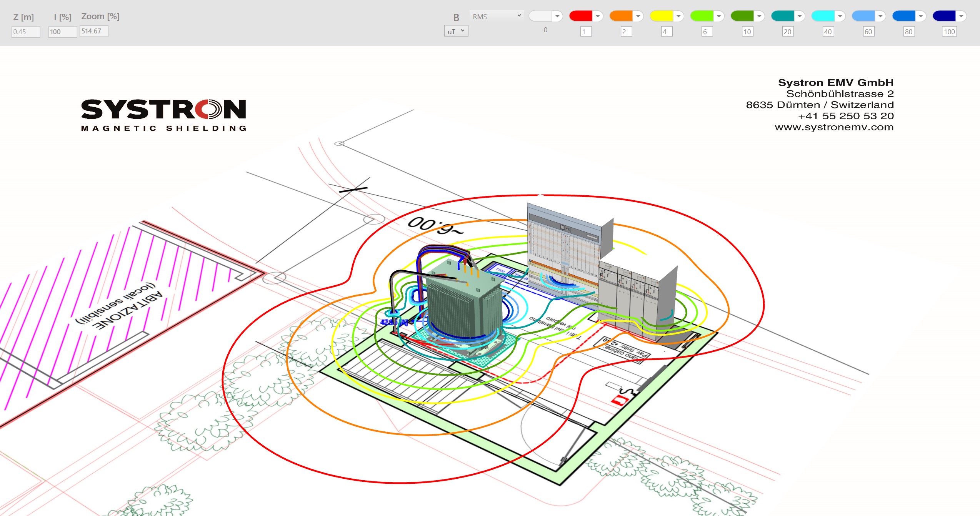Click the I [%] current input field

point(62,32)
